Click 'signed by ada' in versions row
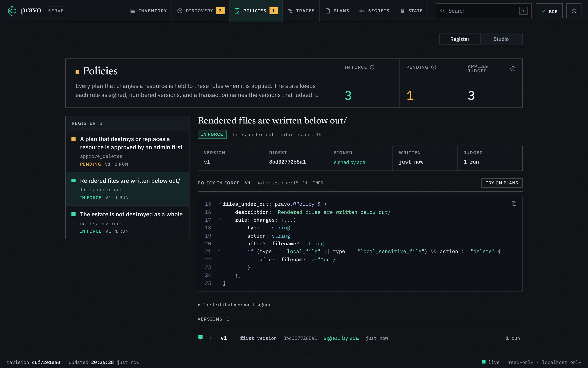This screenshot has height=368, width=588. click(x=341, y=338)
